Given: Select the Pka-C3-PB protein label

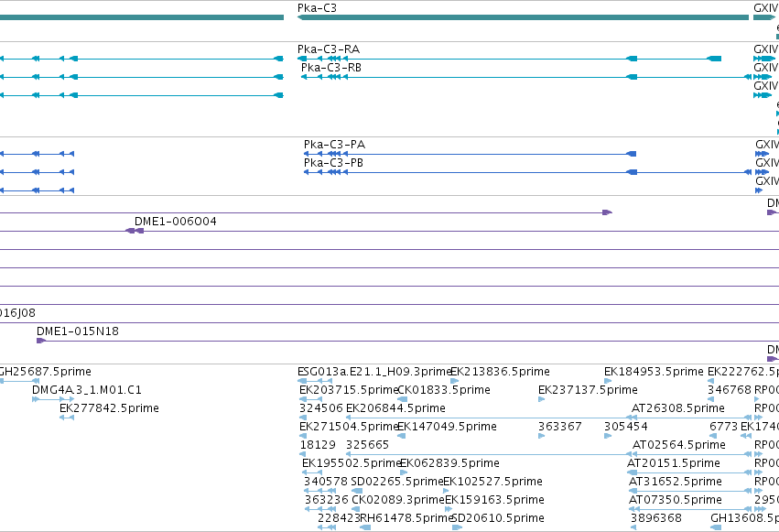Looking at the screenshot, I should tap(333, 163).
